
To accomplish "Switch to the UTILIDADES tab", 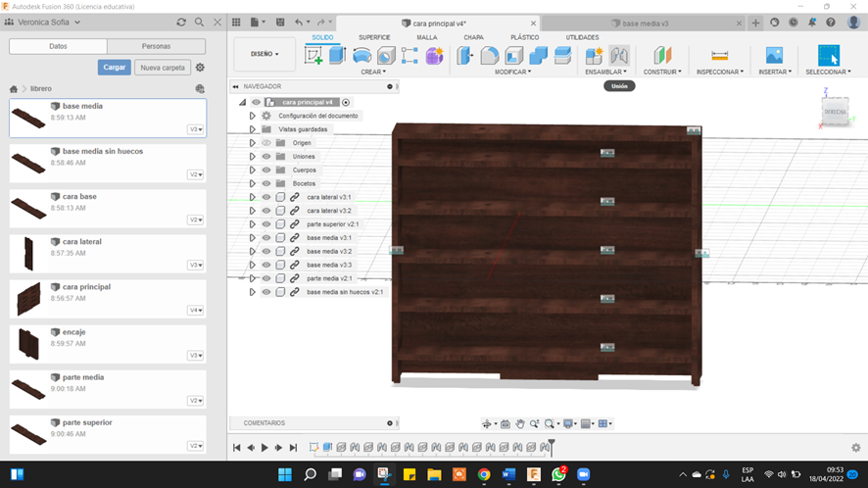I will click(x=582, y=37).
